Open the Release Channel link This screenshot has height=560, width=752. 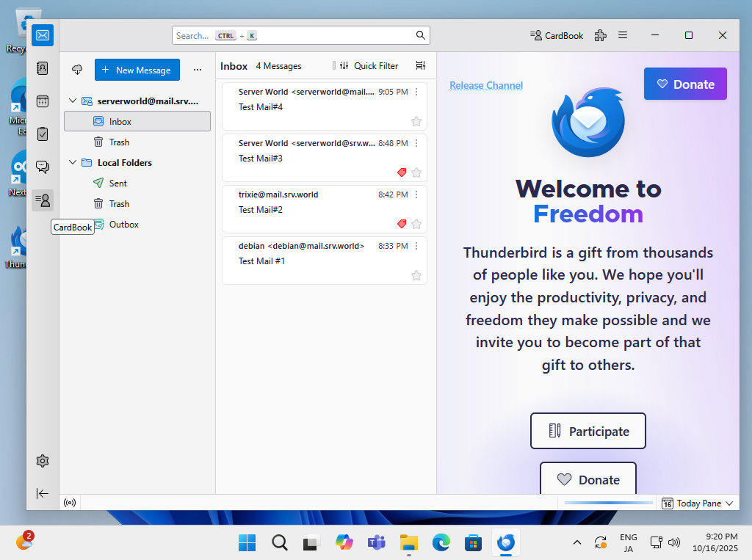point(486,85)
